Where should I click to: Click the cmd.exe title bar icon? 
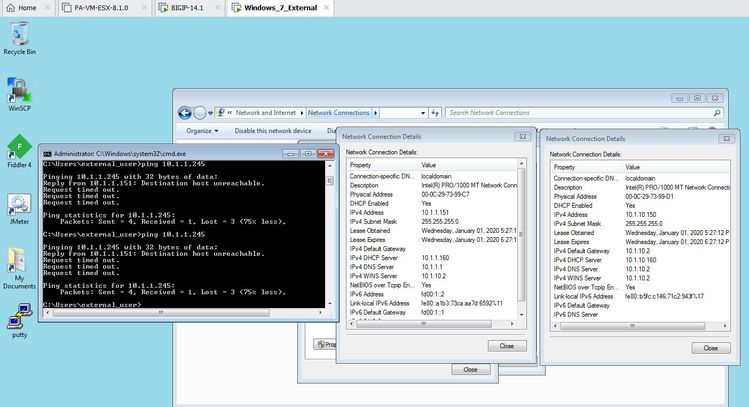click(48, 152)
